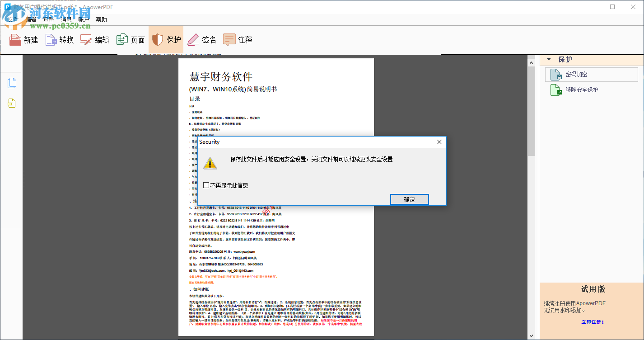Screen dimensions: 644x340
Task: Select the 签名 (Sign) tool
Action: click(201, 40)
